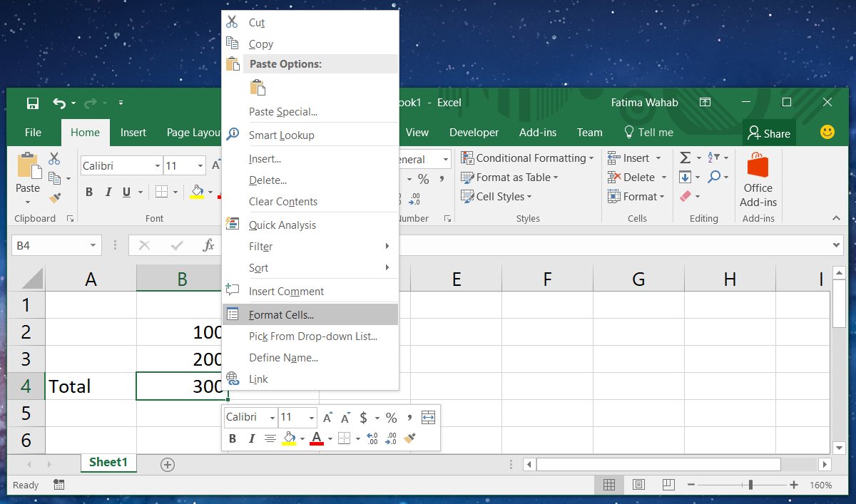This screenshot has height=504, width=856.
Task: Toggle bold formatting on the mini toolbar
Action: [232, 438]
